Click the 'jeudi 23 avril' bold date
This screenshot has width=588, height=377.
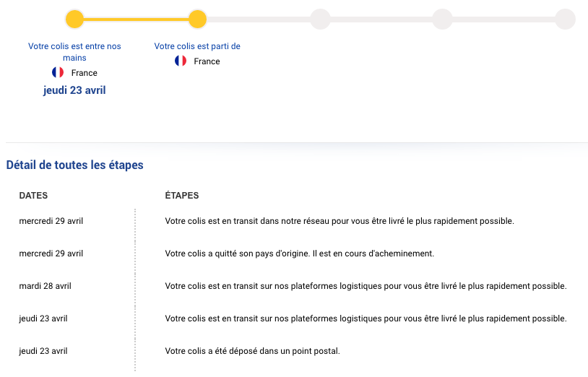[74, 90]
